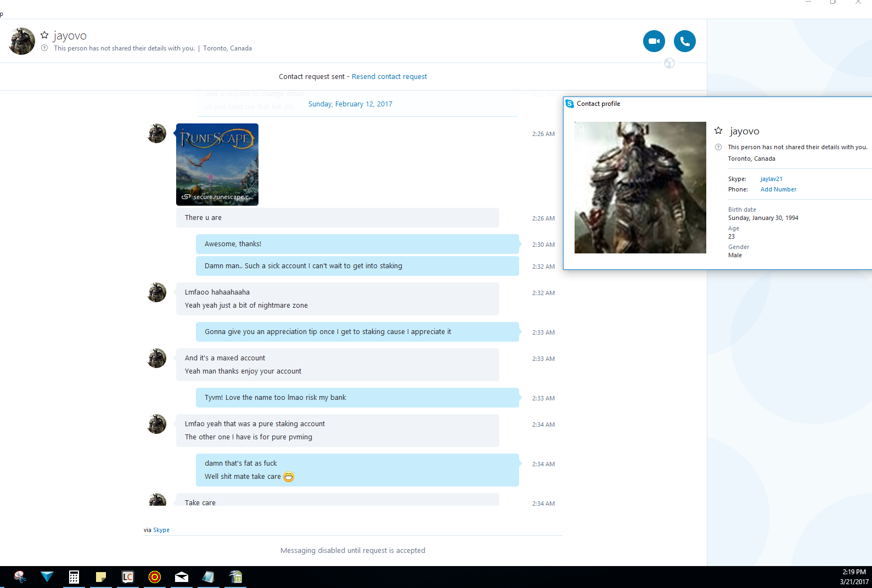
Task: Click the smiley emoticon after 'take care'
Action: click(x=289, y=477)
